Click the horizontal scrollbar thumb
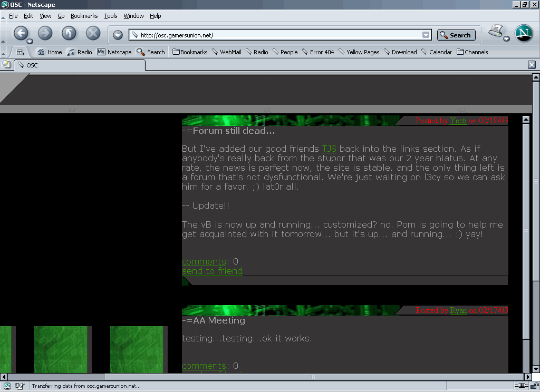The width and height of the screenshot is (540, 392). click(x=314, y=377)
